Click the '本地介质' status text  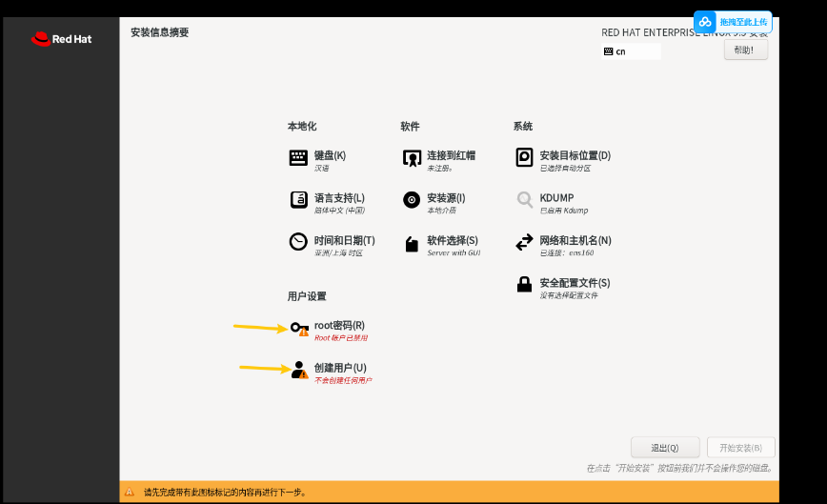point(441,211)
